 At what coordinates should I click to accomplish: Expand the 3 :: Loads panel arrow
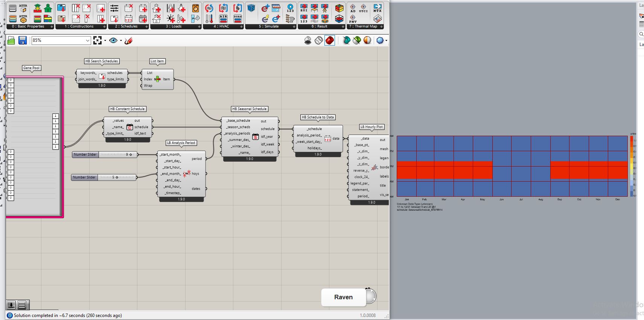point(199,26)
